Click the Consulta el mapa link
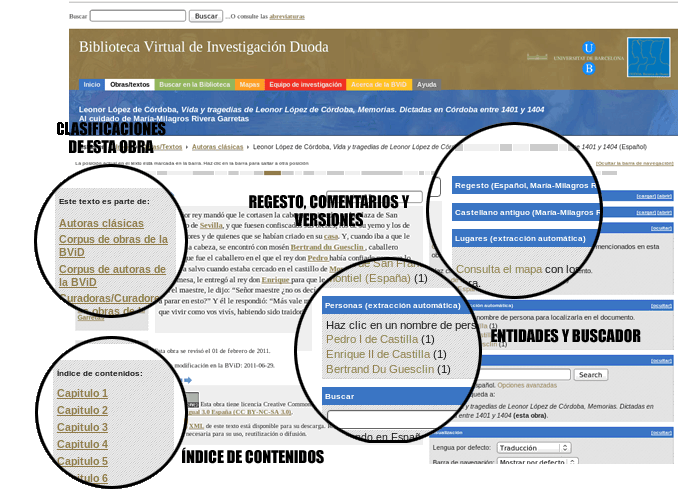 click(499, 269)
